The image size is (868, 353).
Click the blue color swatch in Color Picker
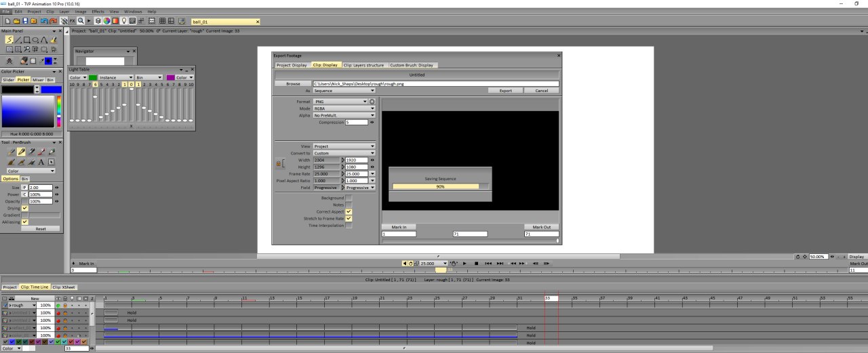click(51, 89)
